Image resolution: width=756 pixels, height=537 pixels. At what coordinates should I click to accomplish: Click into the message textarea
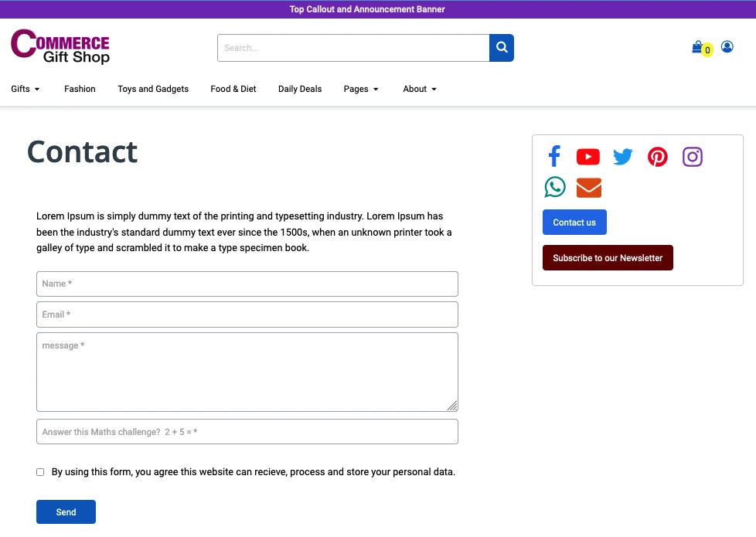click(247, 372)
